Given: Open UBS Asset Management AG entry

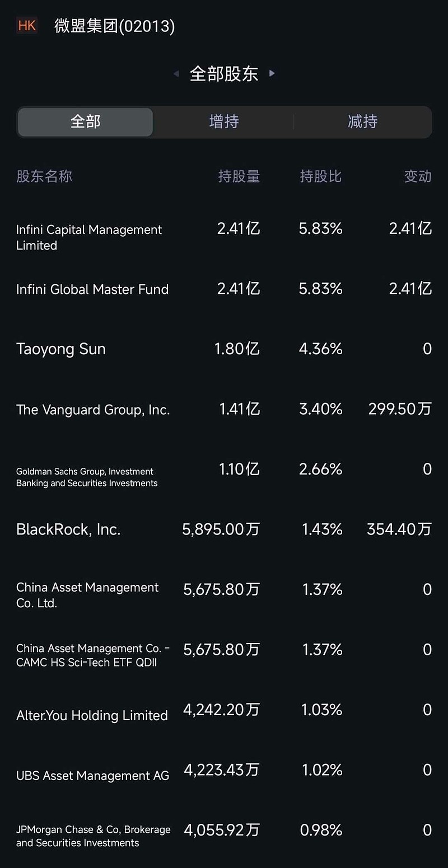Looking at the screenshot, I should [92, 776].
